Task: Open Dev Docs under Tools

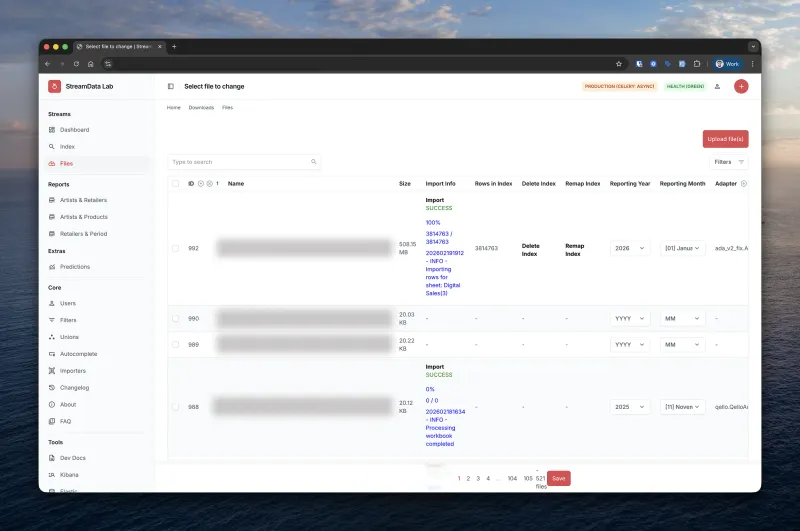Action: point(73,458)
